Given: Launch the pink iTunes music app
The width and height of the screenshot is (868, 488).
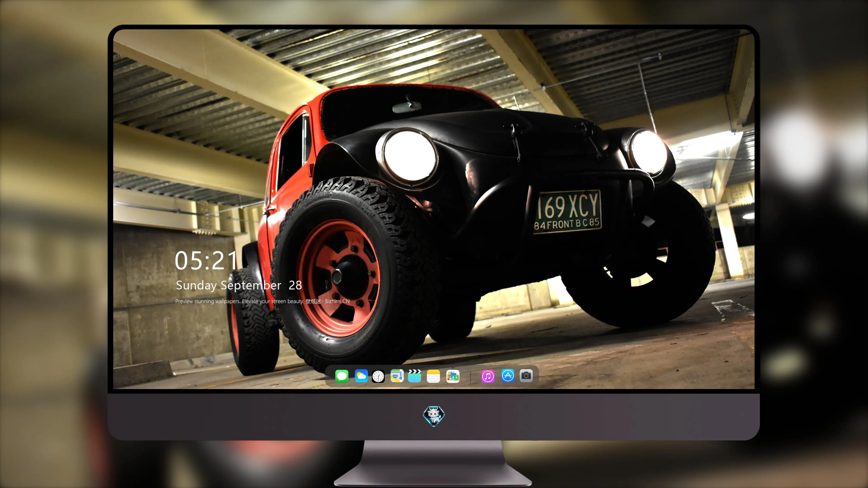Looking at the screenshot, I should (488, 376).
